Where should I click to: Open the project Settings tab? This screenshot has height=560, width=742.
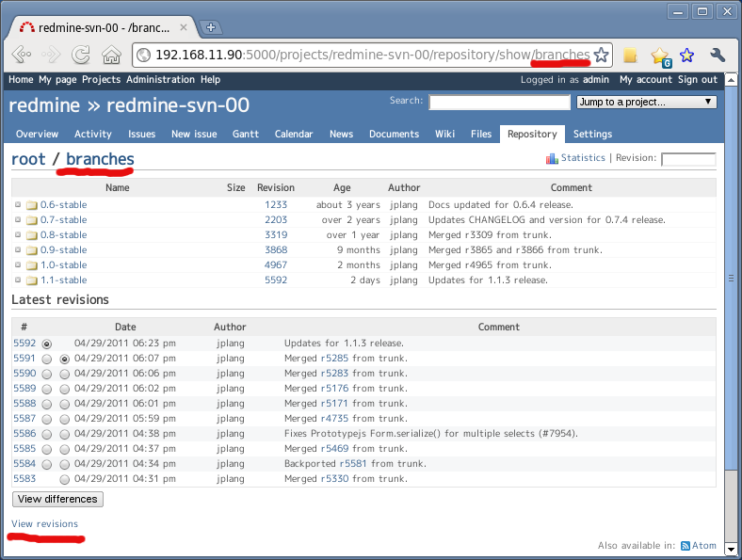[592, 135]
